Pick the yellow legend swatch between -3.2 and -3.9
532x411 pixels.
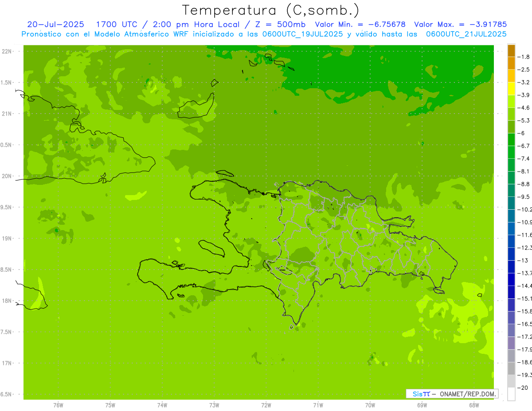coord(511,89)
